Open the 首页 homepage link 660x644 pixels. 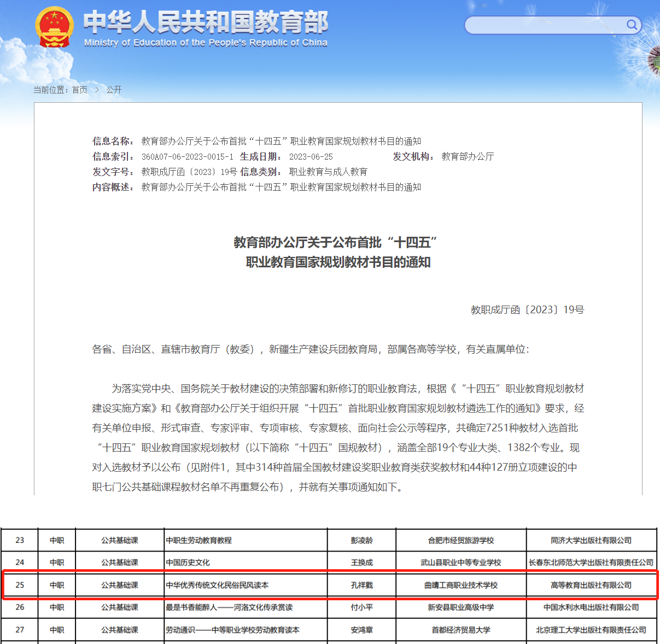point(80,90)
